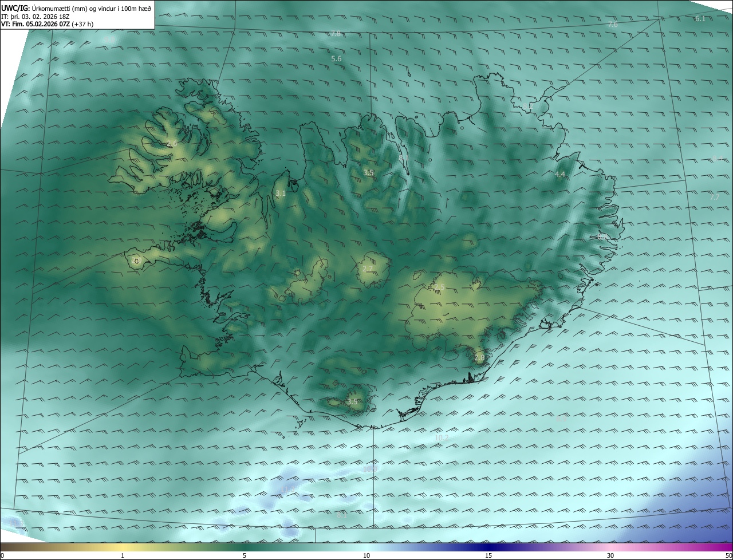The image size is (733, 560).
Task: Click the 10.2 value south of Iceland
Action: click(442, 437)
